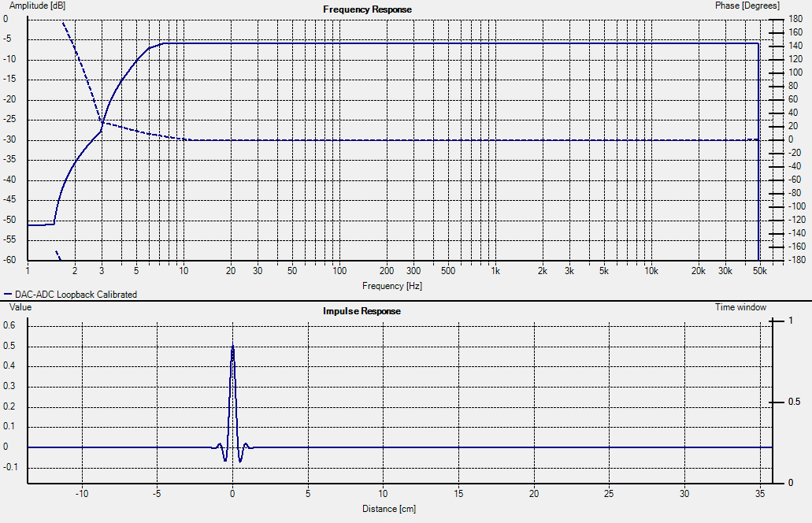812x523 pixels.
Task: Click the 'Distance [cm]' axis label
Action: click(x=389, y=509)
